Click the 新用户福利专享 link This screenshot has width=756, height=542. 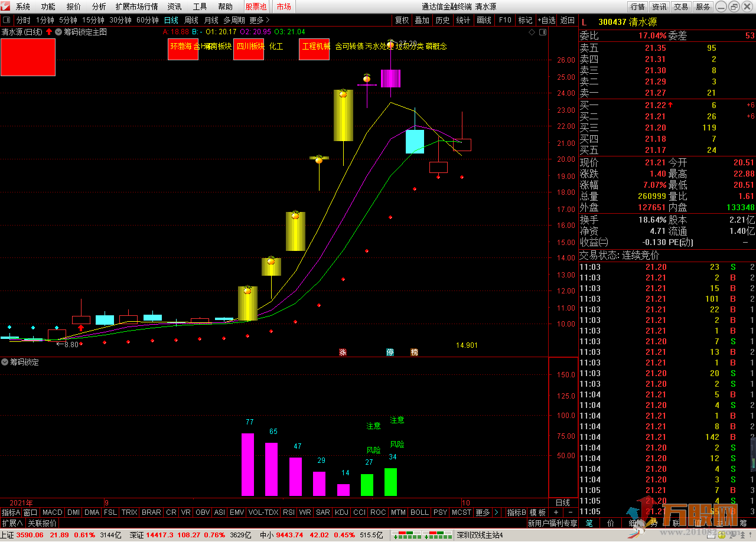553,523
